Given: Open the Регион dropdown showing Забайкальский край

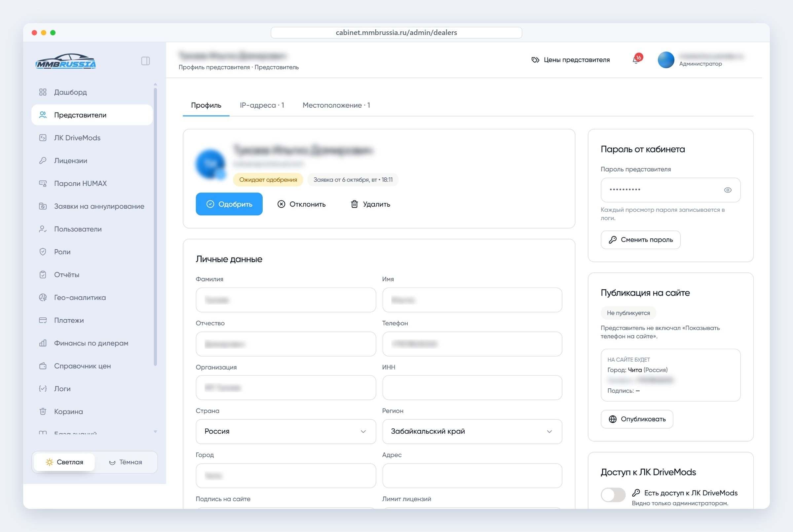Looking at the screenshot, I should tap(472, 431).
